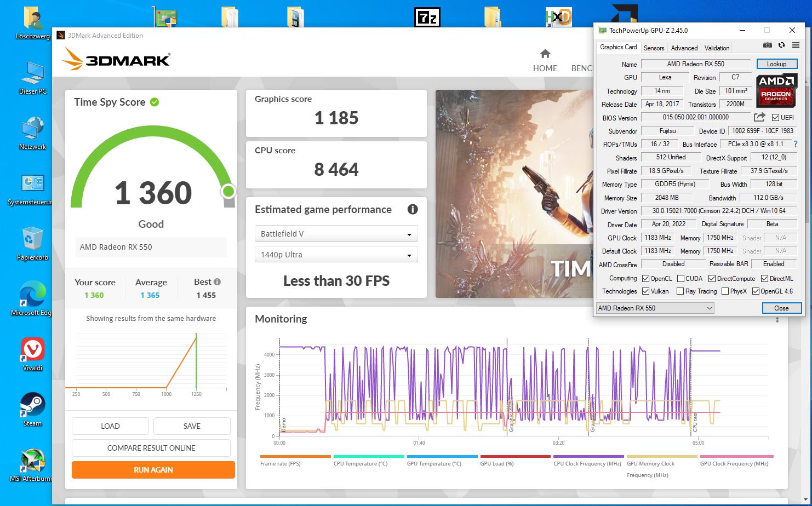Share BIOS via export icon in GPU-Z
The image size is (812, 506).
[759, 117]
